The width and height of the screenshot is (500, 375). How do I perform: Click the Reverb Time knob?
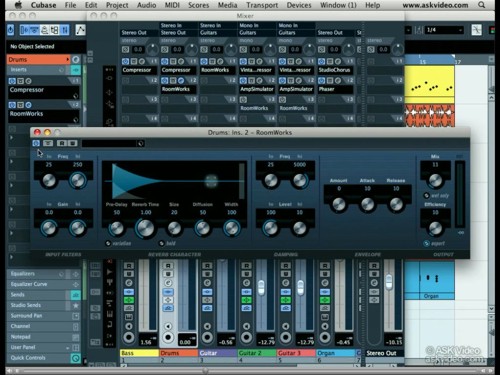tap(145, 228)
